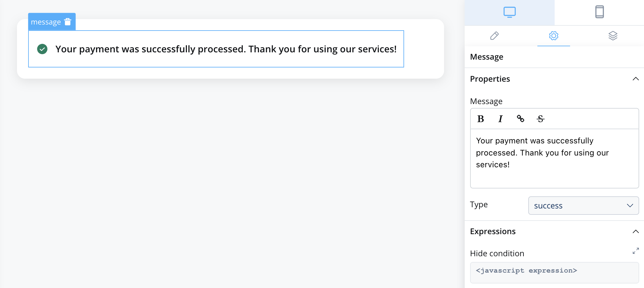The image size is (644, 288).
Task: Open the Type dropdown showing success
Action: point(583,206)
